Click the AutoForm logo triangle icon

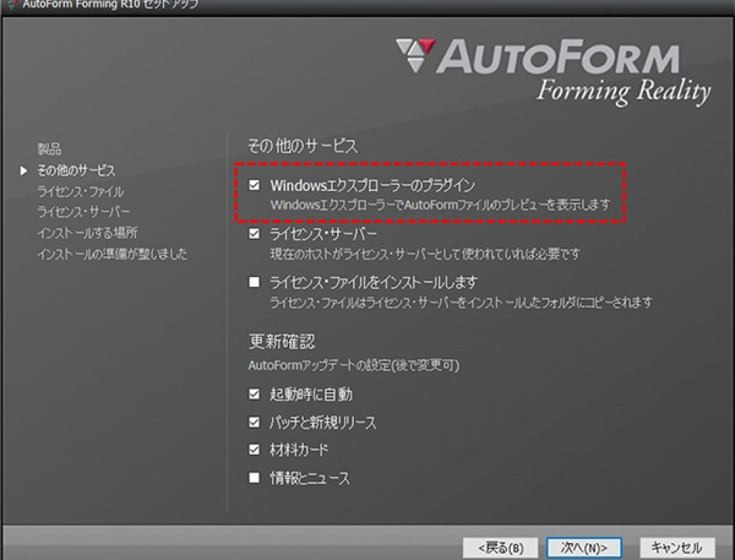point(415,55)
